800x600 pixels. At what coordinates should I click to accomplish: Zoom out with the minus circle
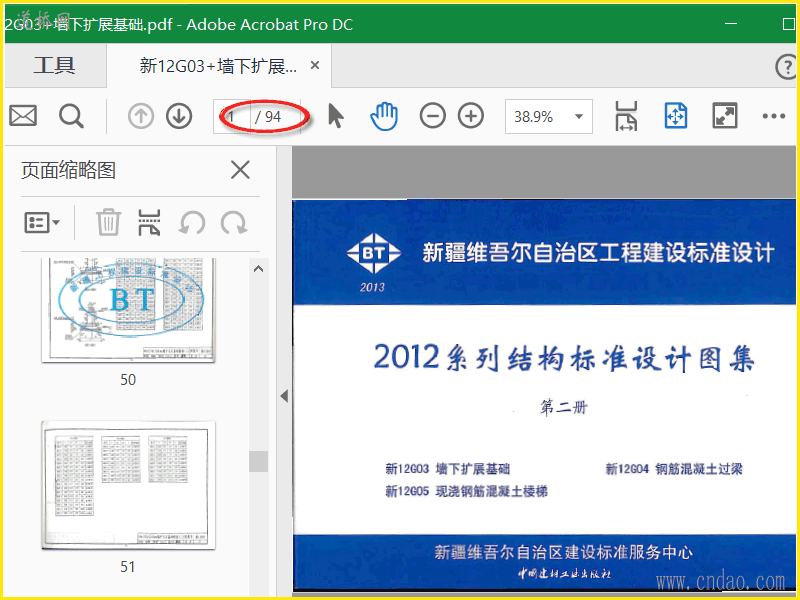point(433,116)
